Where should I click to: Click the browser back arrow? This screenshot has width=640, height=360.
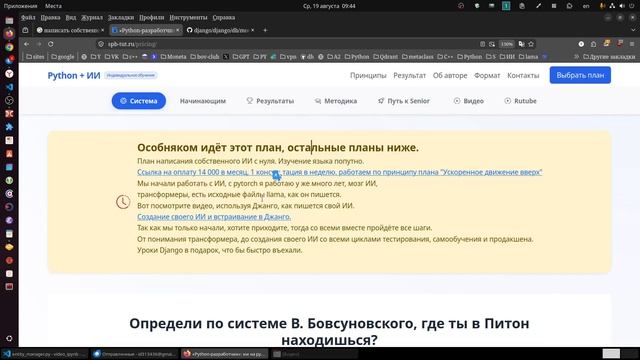[27, 44]
